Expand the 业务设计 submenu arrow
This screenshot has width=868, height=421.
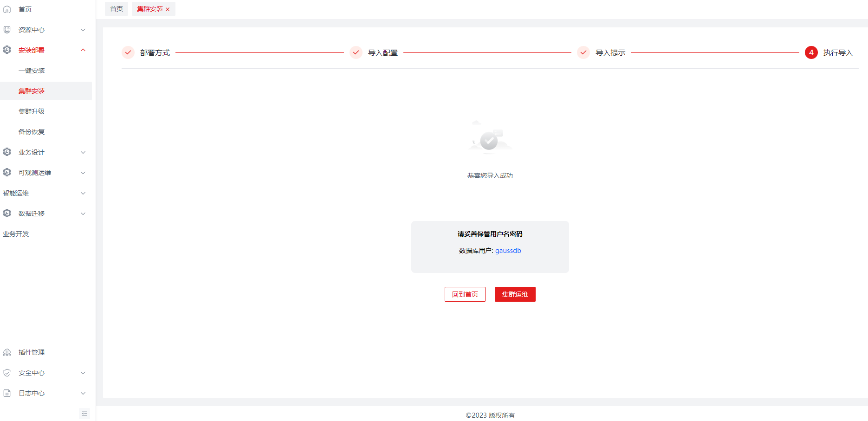(83, 152)
